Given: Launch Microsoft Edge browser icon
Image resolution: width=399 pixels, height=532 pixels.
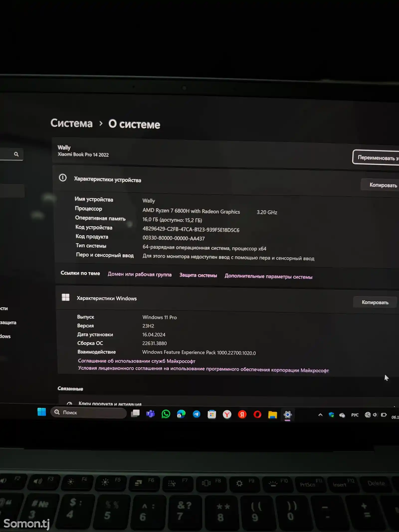Looking at the screenshot, I should (x=181, y=414).
